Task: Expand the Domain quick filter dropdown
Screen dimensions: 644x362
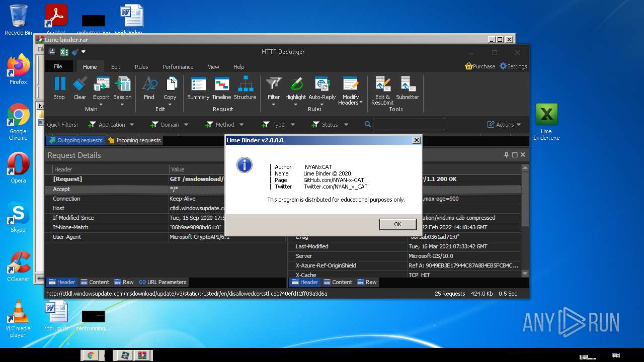Action: coord(186,125)
